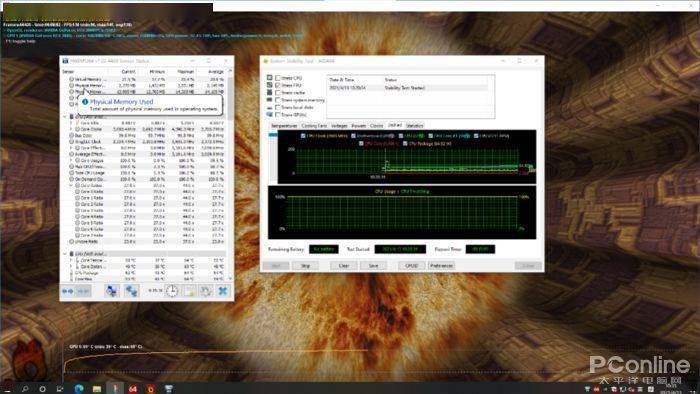This screenshot has width=700, height=394.
Task: Enable the Stress CPU checkbox
Action: click(278, 78)
